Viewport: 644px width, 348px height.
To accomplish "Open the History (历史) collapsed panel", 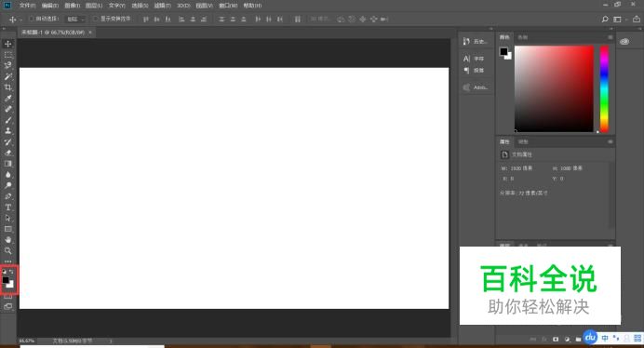I will pyautogui.click(x=475, y=42).
